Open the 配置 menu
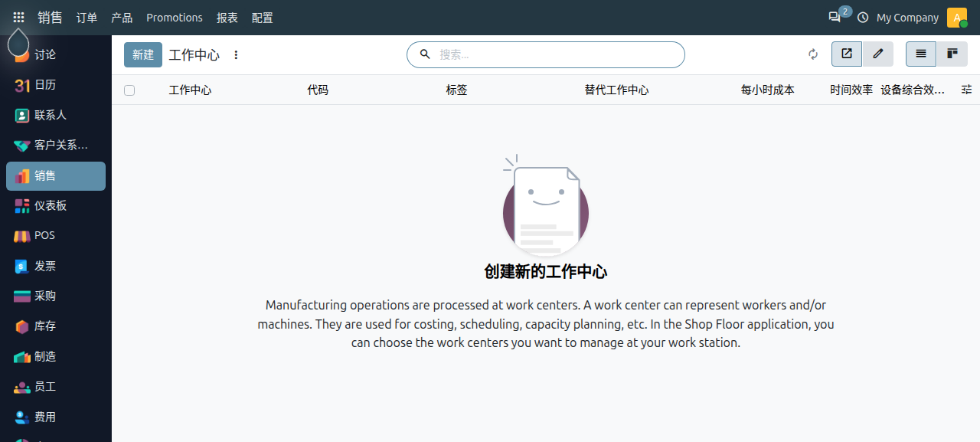This screenshot has width=980, height=442. 262,18
